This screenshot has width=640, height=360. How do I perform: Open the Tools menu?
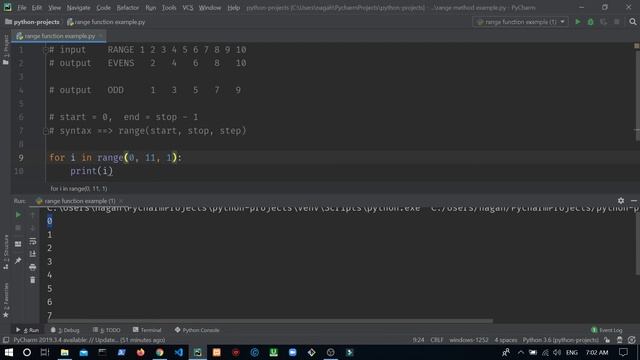pyautogui.click(x=169, y=8)
